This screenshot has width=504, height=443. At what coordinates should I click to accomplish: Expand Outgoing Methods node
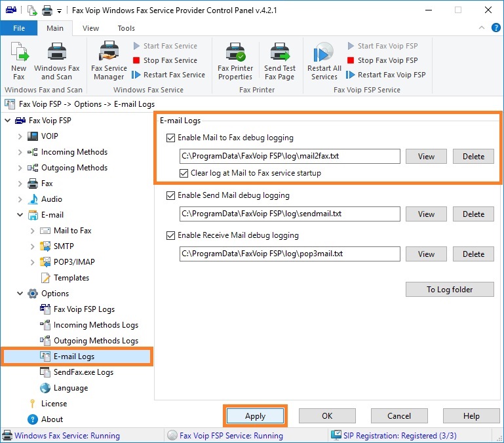[x=20, y=168]
